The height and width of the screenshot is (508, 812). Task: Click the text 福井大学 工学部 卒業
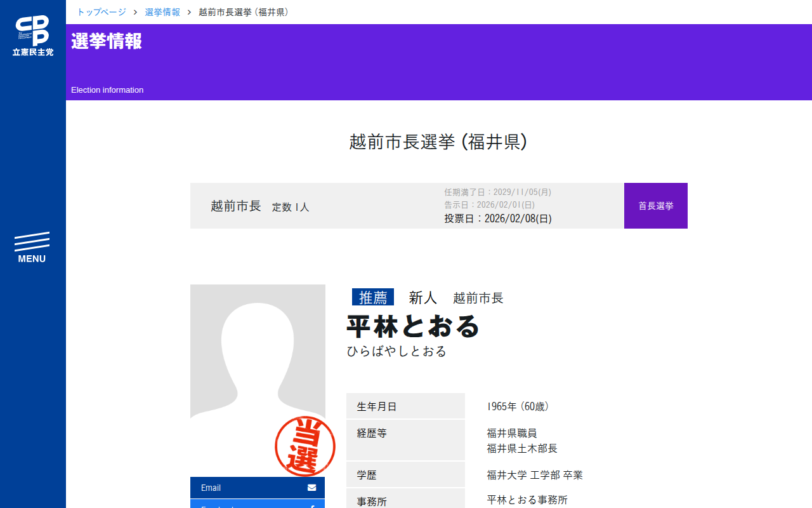(535, 475)
